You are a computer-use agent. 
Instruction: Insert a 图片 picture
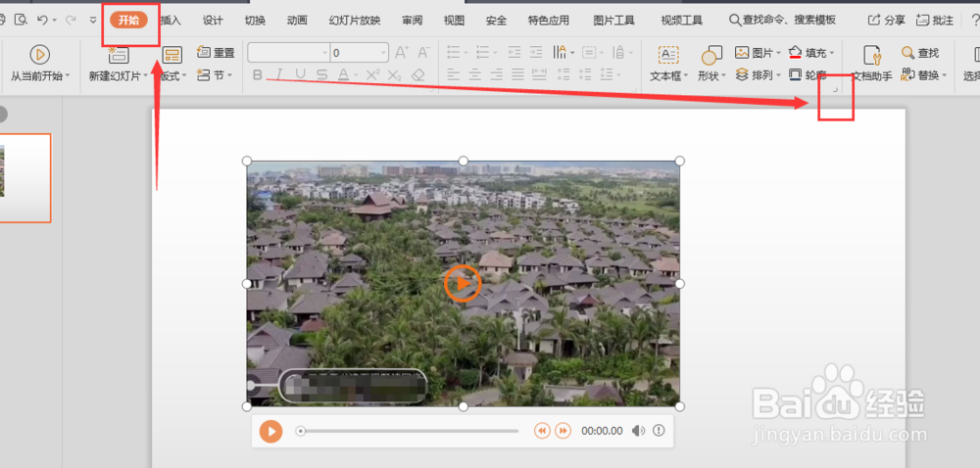[x=759, y=53]
